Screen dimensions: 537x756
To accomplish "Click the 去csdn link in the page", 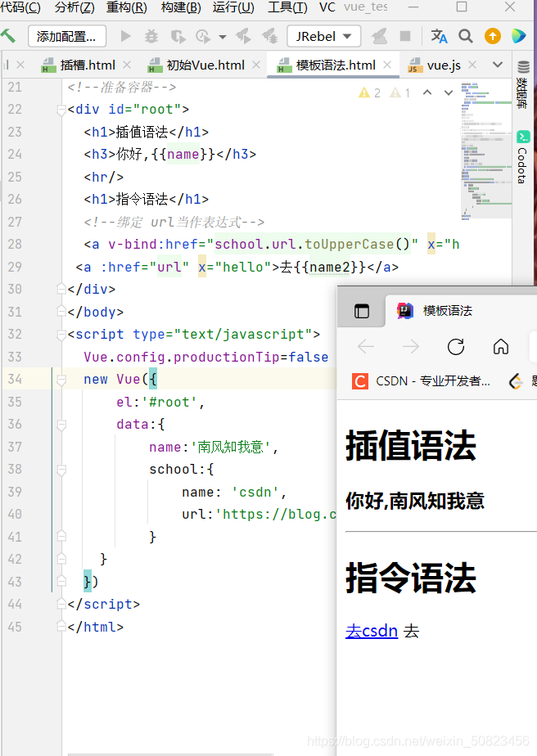I will pos(372,631).
